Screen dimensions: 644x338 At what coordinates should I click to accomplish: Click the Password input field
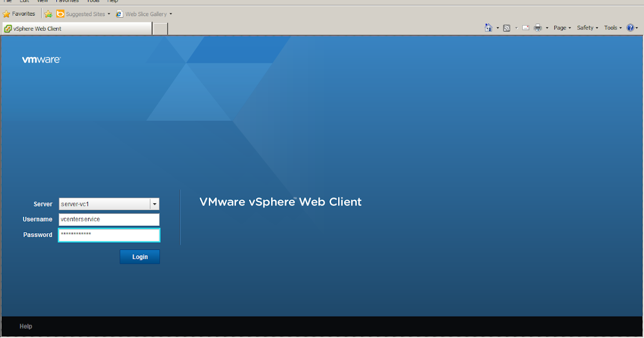point(109,235)
